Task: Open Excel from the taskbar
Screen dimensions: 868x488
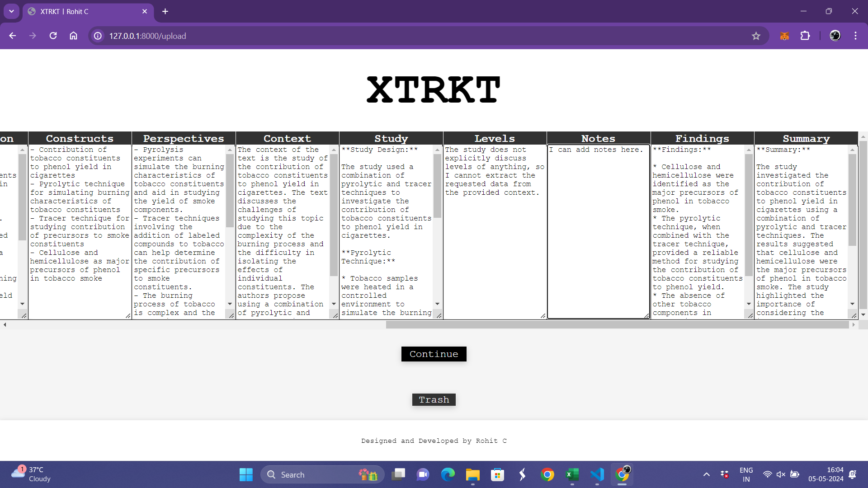Action: click(572, 474)
